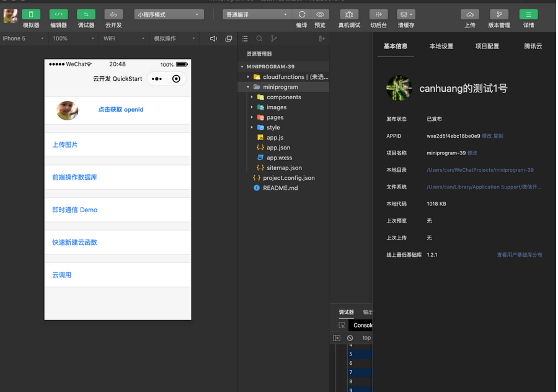Click the canhuang project avatar image
Viewport: 558px width, 392px height.
pyautogui.click(x=399, y=88)
